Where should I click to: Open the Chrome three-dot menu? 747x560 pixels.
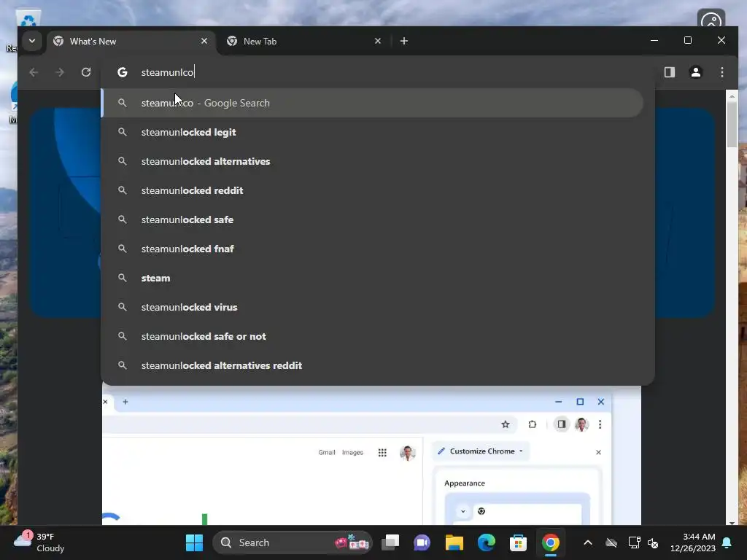pos(721,72)
